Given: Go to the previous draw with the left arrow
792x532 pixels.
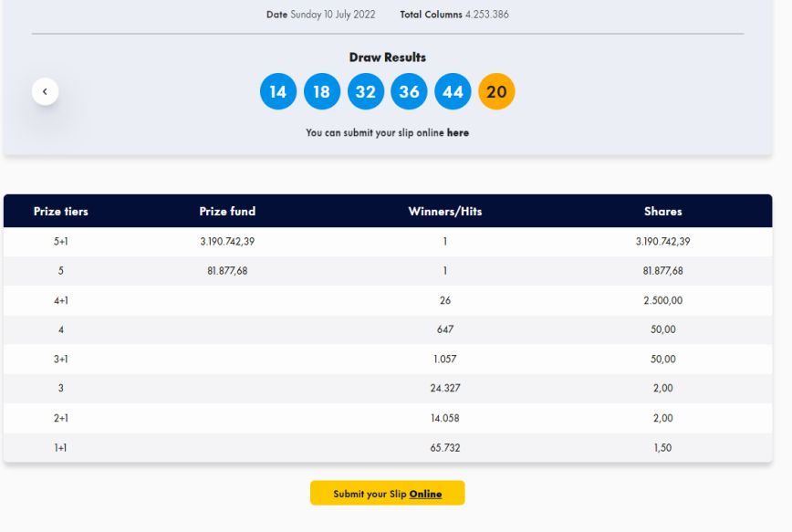Looking at the screenshot, I should click(x=45, y=91).
